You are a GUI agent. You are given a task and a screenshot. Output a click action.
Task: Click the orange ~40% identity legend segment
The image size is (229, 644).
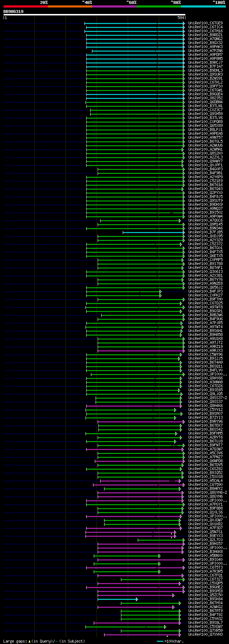(x=70, y=6)
